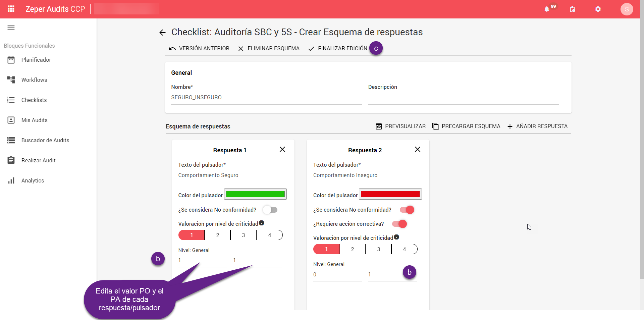Collapse the sidebar hamburger menu
Screen dimensions: 644x320
click(x=11, y=28)
